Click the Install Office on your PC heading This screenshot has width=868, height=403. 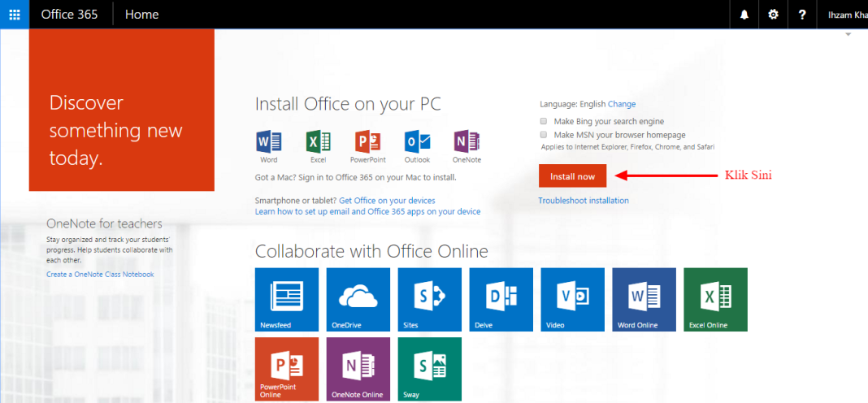348,104
